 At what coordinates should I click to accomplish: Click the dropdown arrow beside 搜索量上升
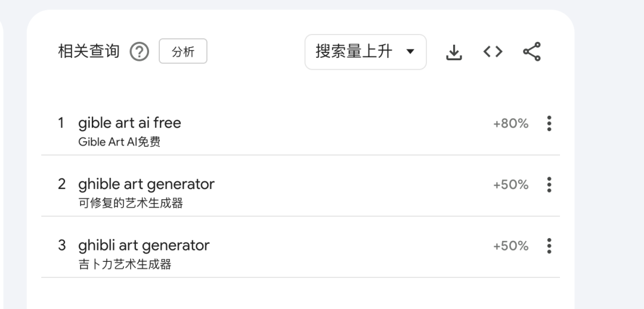click(410, 52)
